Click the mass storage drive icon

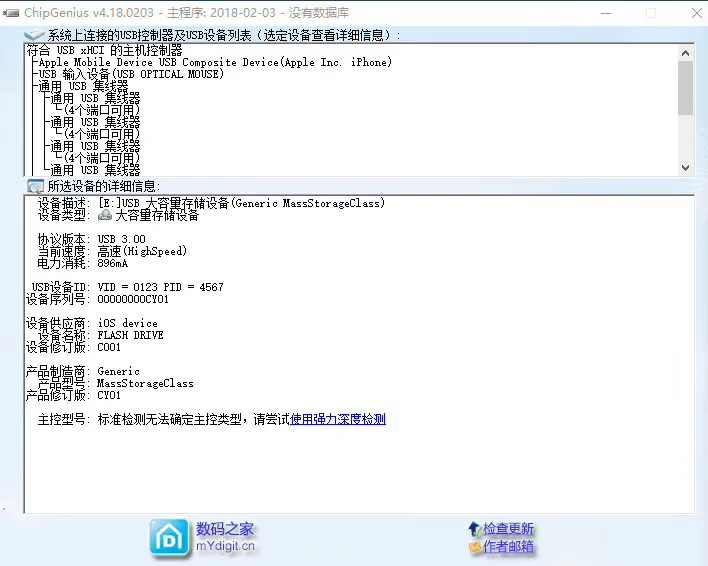coord(105,215)
